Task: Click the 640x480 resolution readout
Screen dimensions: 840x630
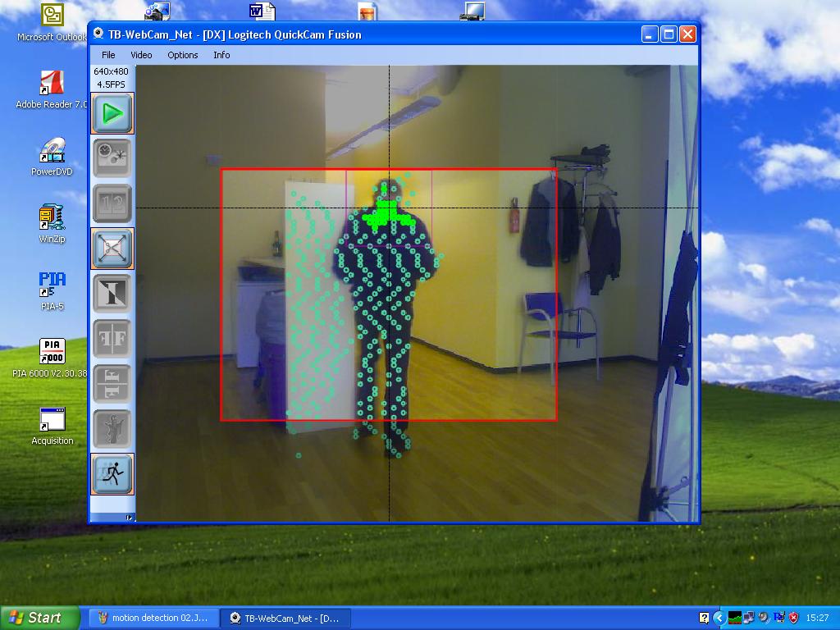Action: point(111,71)
